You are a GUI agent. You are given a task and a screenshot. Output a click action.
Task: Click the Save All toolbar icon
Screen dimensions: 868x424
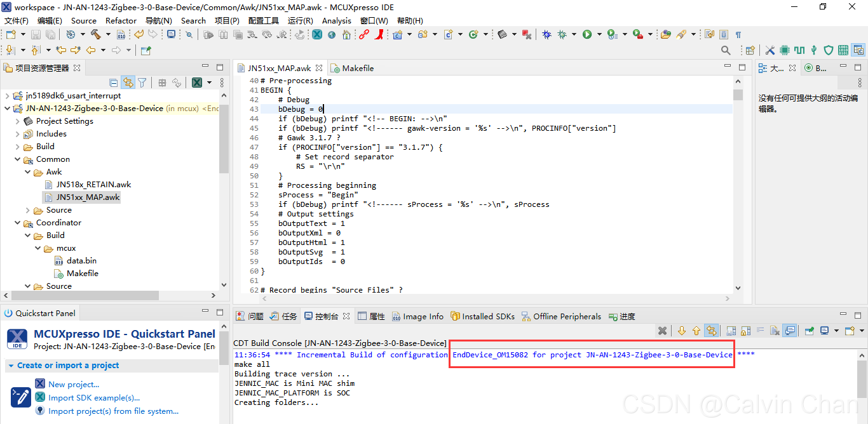click(x=50, y=34)
